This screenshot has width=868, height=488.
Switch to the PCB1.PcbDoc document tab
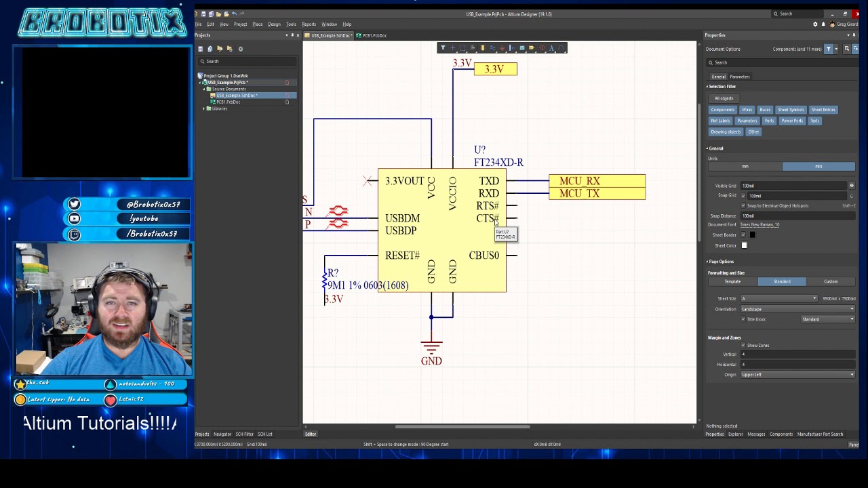point(372,35)
